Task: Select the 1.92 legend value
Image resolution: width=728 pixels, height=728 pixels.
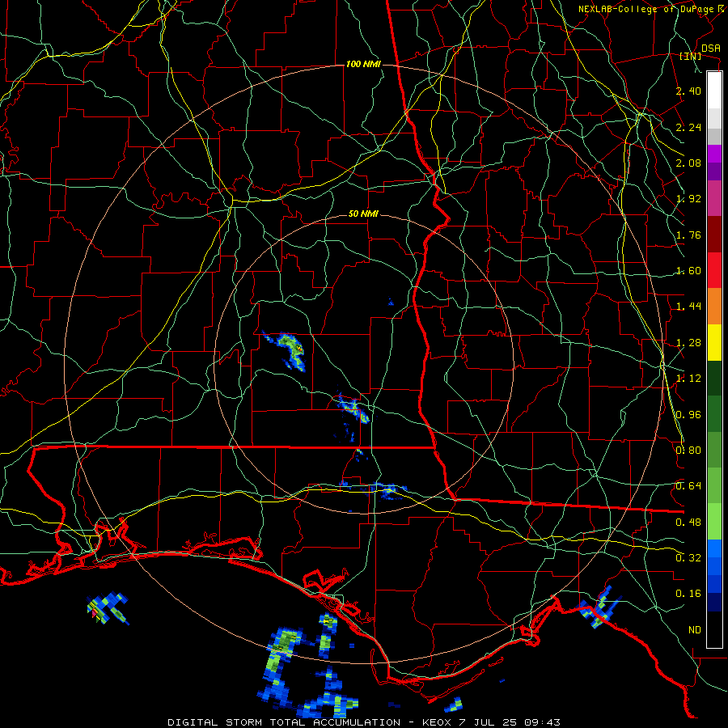Action: 688,199
